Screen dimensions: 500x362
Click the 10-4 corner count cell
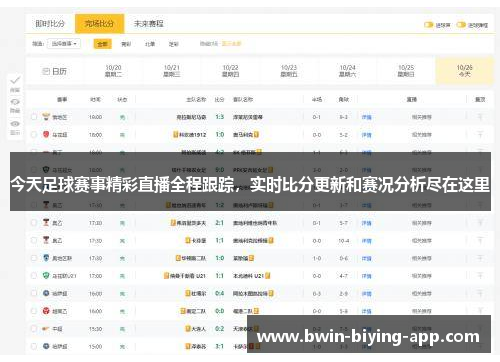(344, 240)
